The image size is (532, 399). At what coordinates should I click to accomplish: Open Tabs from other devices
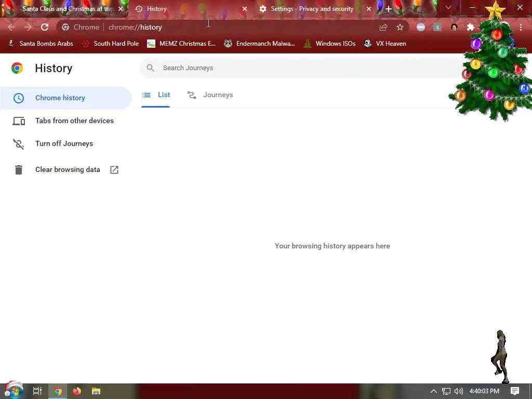click(x=66, y=121)
